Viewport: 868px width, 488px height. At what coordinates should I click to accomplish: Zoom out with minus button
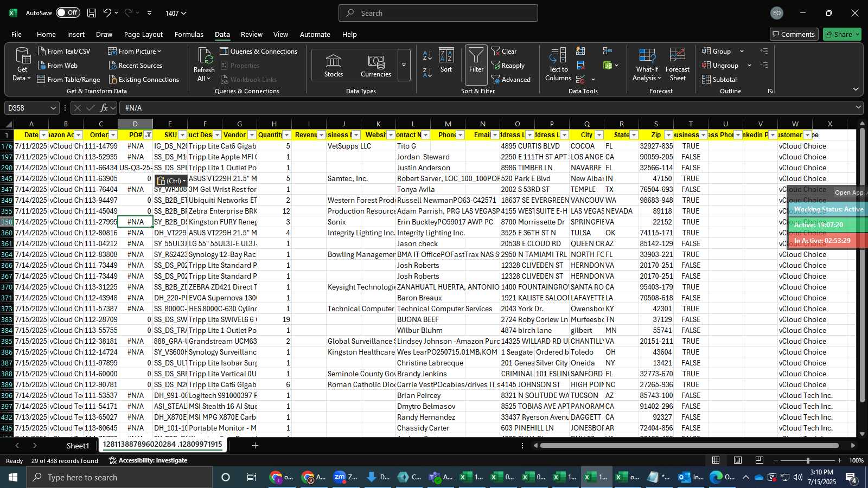(775, 460)
